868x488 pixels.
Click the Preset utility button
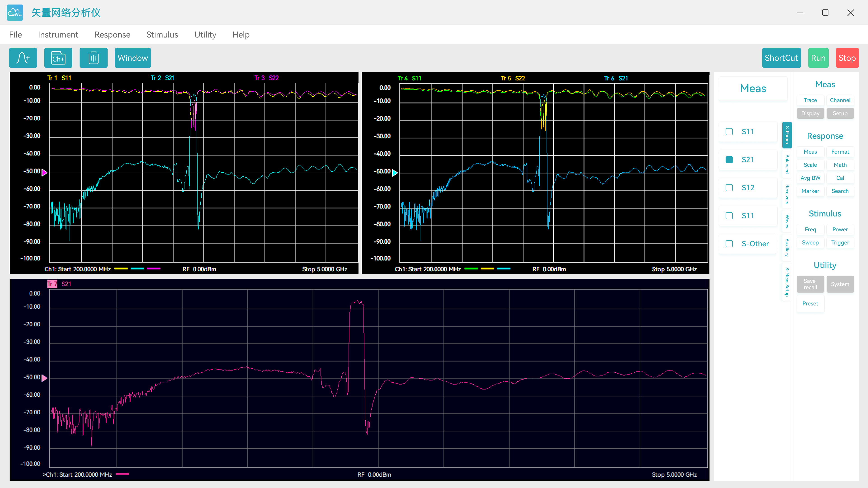point(810,303)
